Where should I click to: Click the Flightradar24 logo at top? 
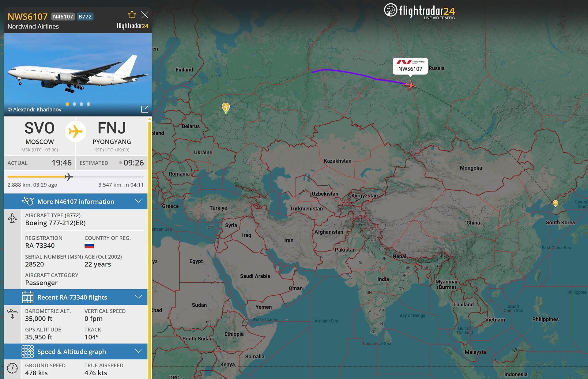pyautogui.click(x=419, y=11)
